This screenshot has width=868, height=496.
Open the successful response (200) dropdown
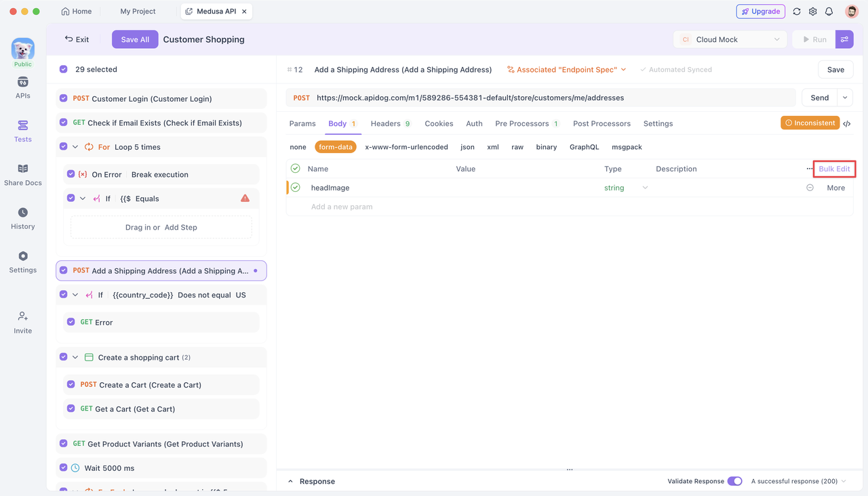click(x=798, y=481)
